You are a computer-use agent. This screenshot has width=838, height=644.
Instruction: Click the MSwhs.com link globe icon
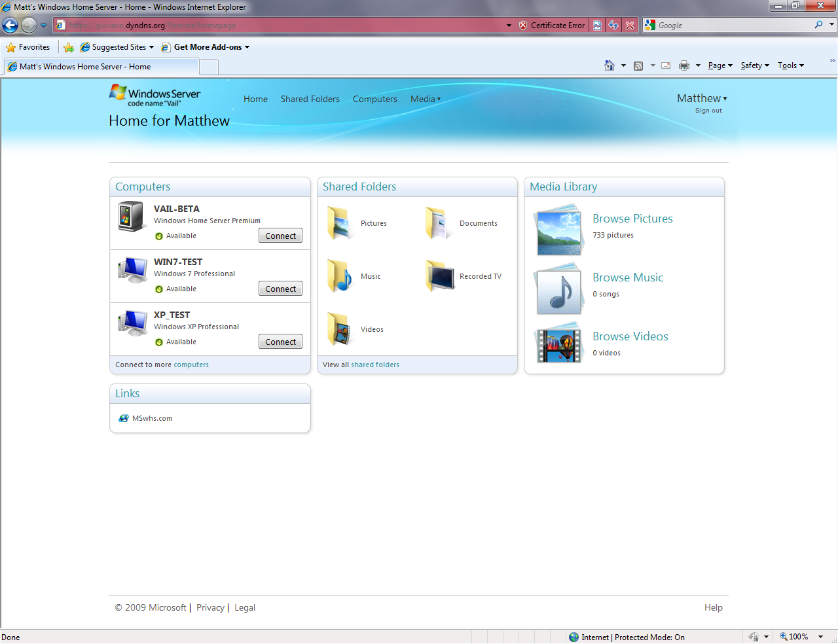124,418
